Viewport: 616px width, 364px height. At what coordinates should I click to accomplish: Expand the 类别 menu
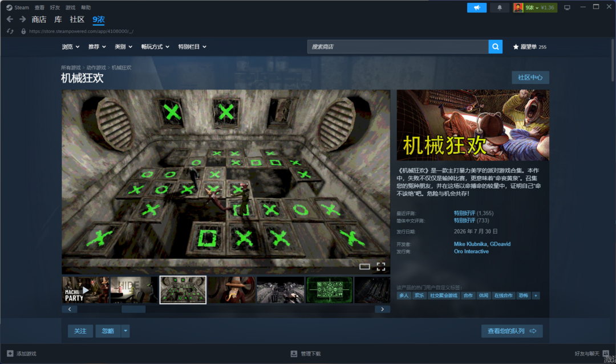coord(123,47)
